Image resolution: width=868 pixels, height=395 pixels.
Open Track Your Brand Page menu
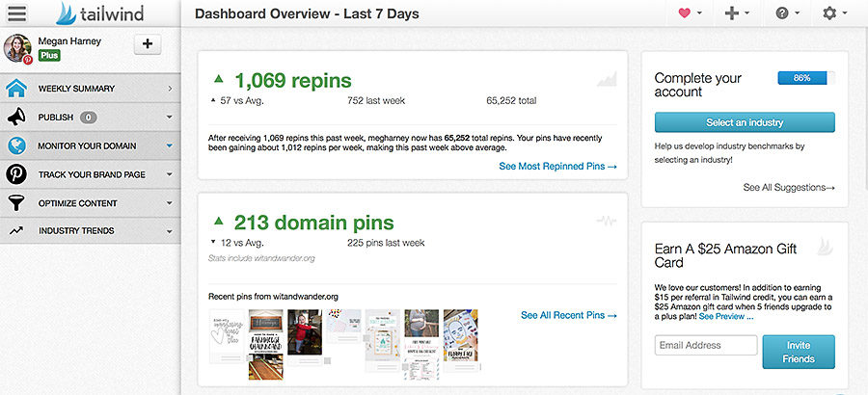click(91, 174)
